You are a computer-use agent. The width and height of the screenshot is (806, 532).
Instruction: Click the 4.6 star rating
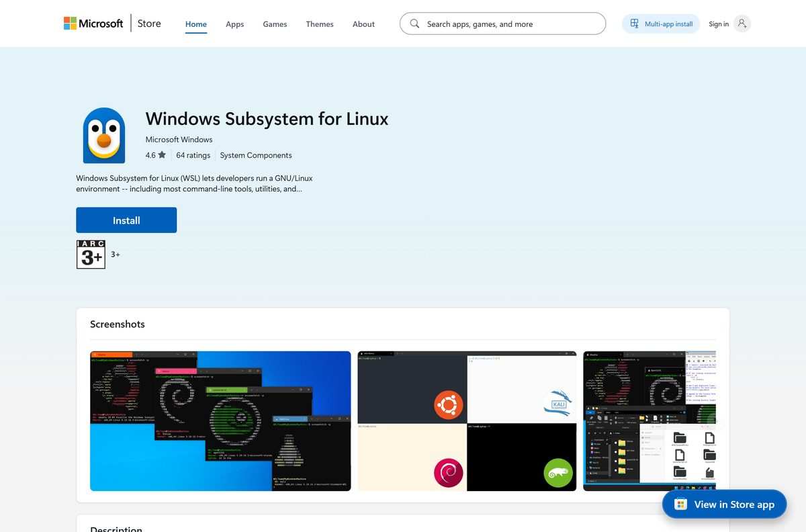pyautogui.click(x=155, y=155)
